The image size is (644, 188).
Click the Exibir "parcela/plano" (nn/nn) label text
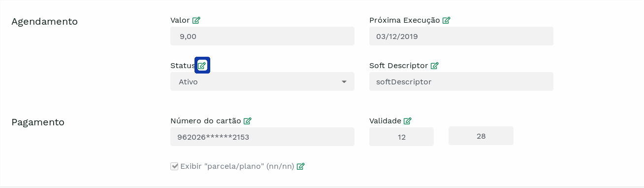click(237, 166)
